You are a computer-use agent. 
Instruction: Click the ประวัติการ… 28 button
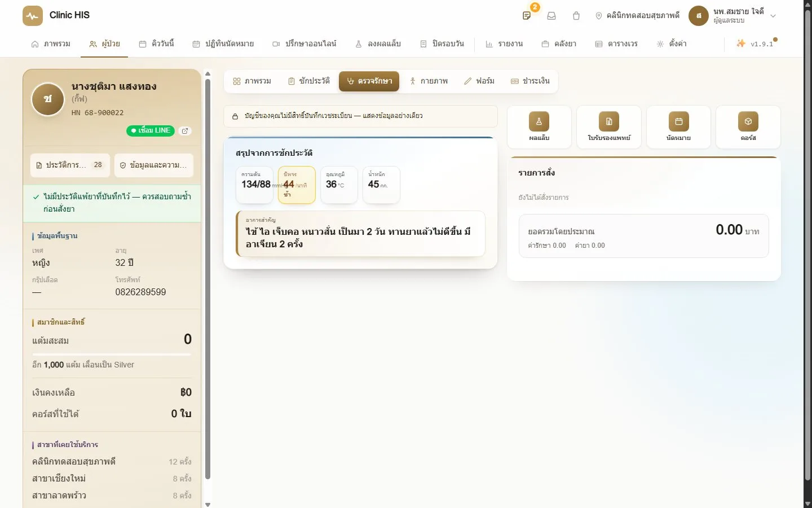click(x=70, y=165)
